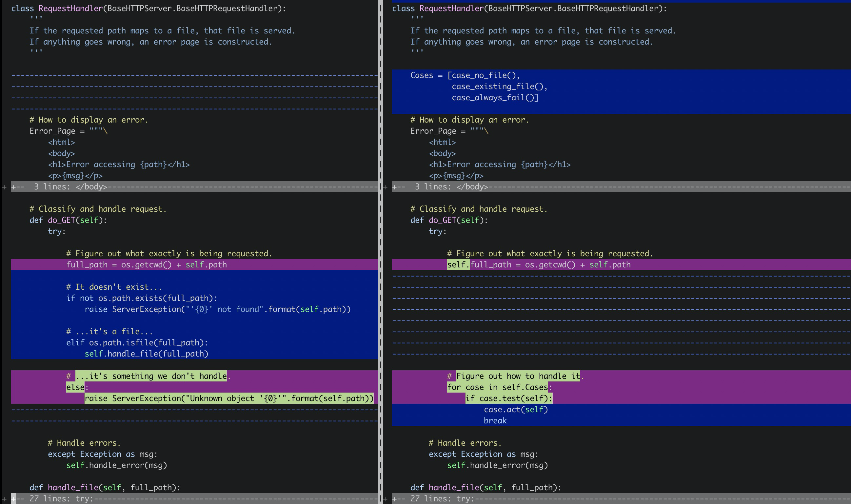
Task: Click "If anything goes wrong" docstring line in the left pane
Action: click(x=151, y=42)
